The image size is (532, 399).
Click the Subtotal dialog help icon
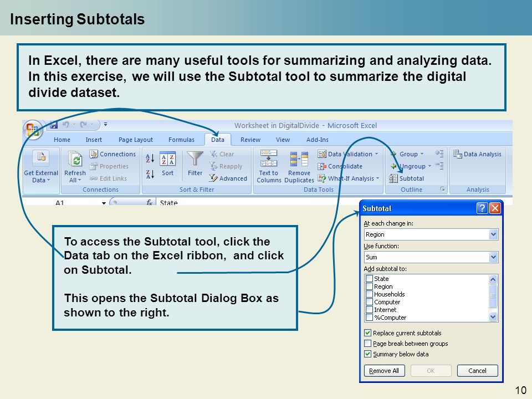point(482,208)
